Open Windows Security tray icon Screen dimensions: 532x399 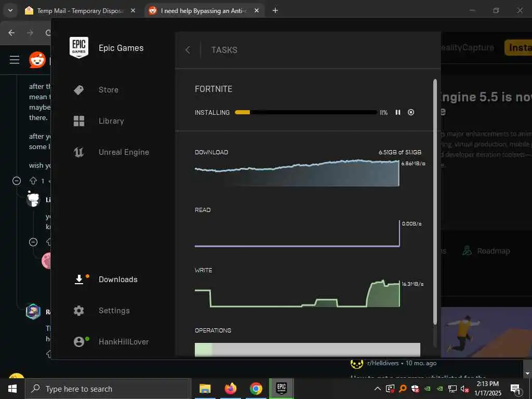tap(415, 389)
